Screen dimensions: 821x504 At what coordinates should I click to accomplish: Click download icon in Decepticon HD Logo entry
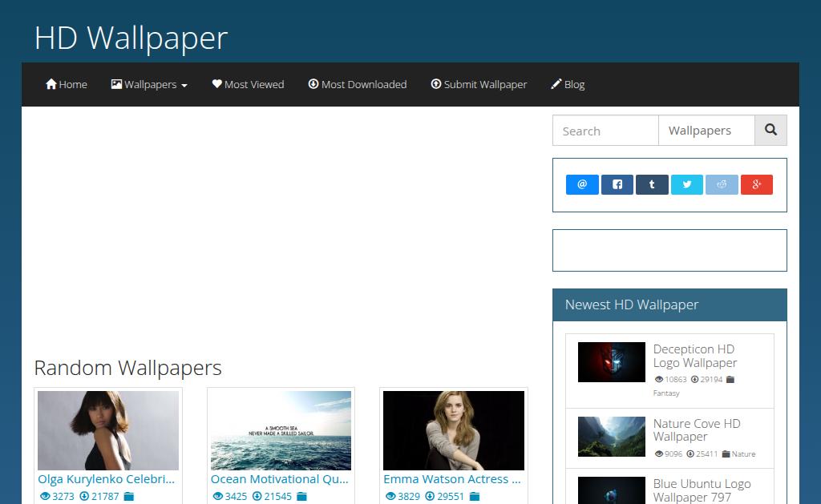[x=695, y=380]
